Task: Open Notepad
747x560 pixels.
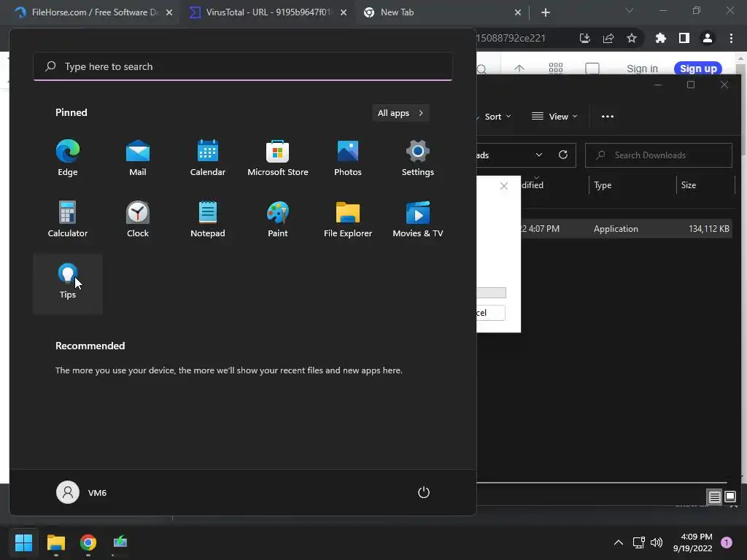Action: coord(208,219)
